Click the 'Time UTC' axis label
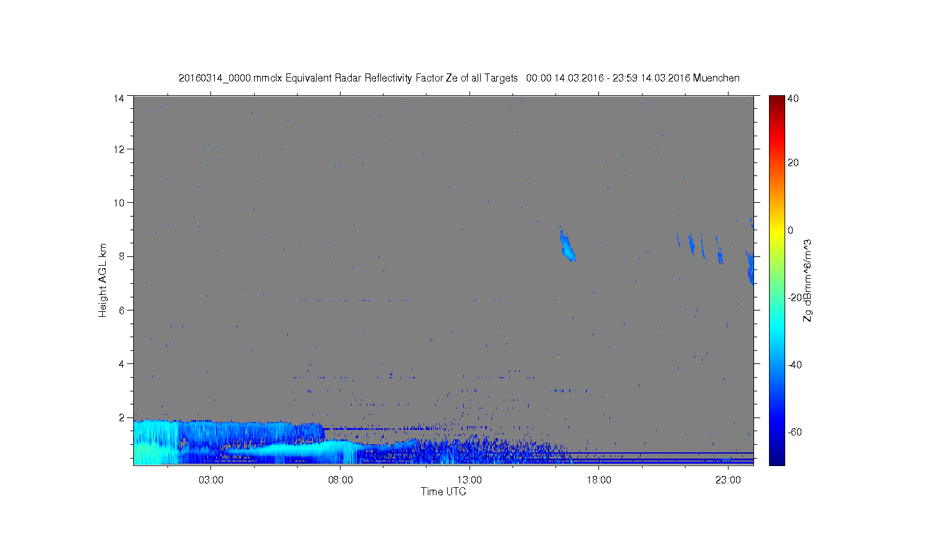 (443, 492)
